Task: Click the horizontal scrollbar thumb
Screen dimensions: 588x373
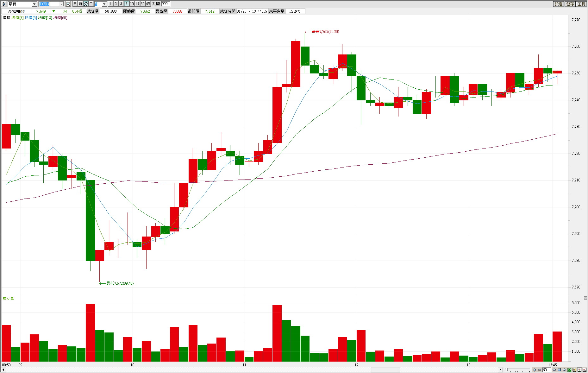Action: [x=385, y=370]
